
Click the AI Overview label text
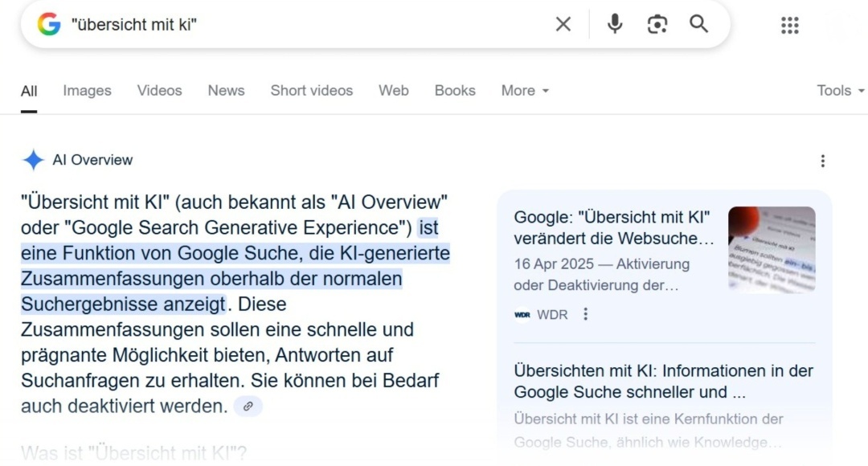coord(92,160)
